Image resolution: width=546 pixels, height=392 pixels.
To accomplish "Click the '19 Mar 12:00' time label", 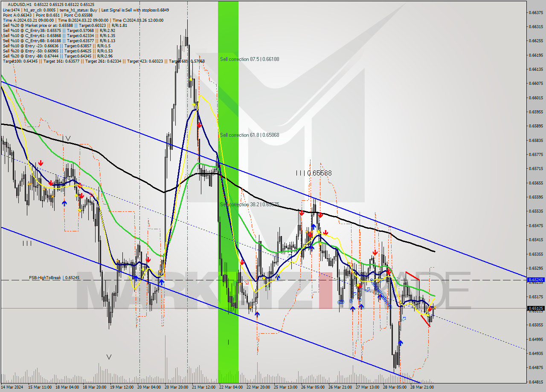I will 122,387.
